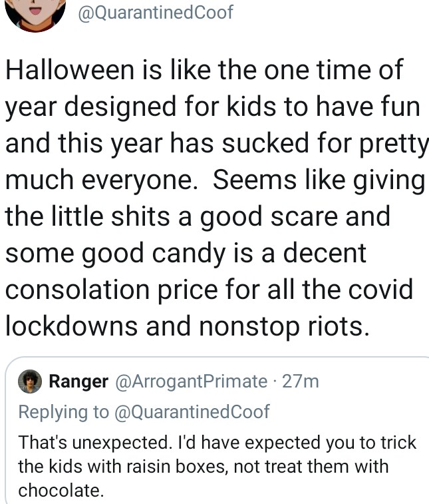Click the little shits a good scare line
Viewport: 429px width, 504px height.
tap(198, 216)
